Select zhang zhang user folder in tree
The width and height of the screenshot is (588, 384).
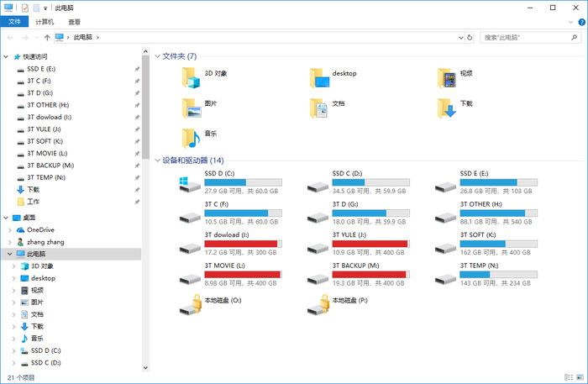point(45,241)
